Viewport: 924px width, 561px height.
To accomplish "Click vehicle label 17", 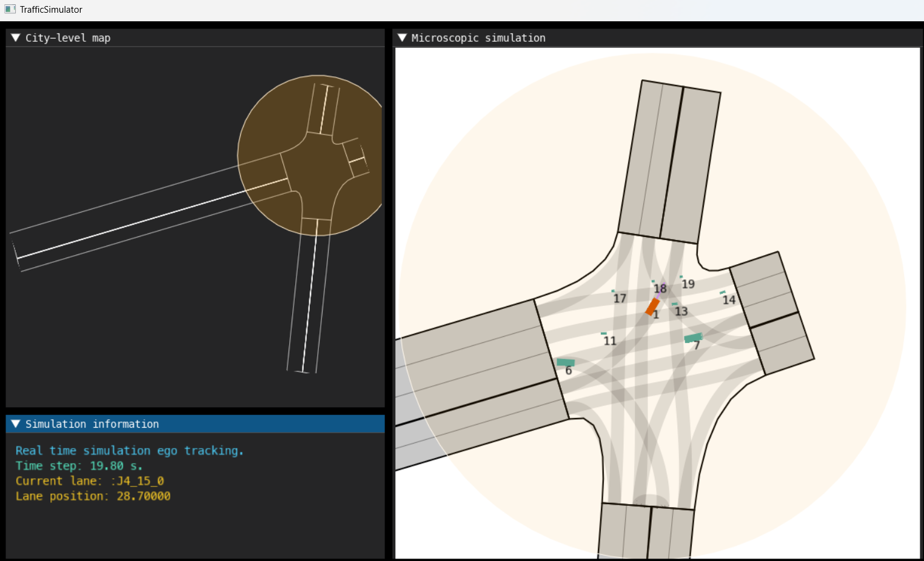I will 620,299.
